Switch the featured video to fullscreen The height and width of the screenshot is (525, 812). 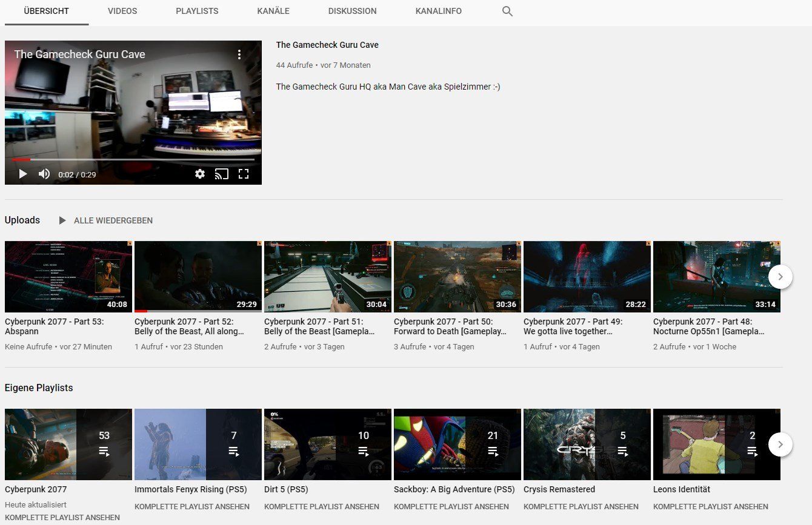click(244, 174)
